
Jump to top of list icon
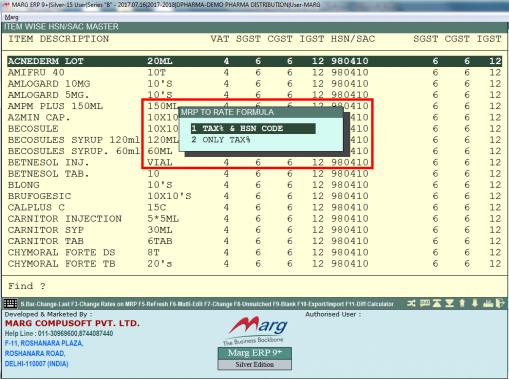pyautogui.click(x=437, y=303)
